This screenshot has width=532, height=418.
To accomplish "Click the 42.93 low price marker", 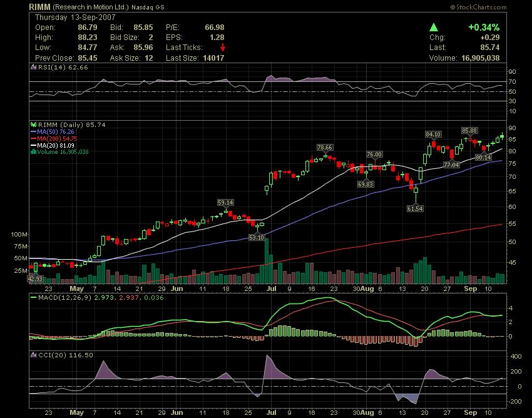I will [35, 279].
